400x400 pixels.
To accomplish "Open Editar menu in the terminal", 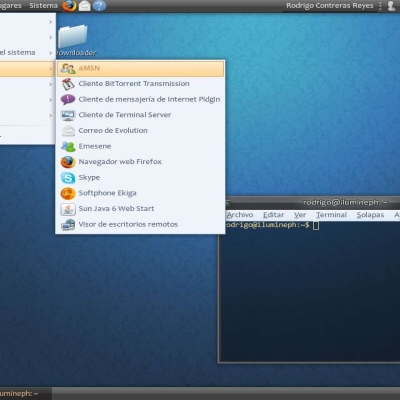I will pyautogui.click(x=273, y=215).
